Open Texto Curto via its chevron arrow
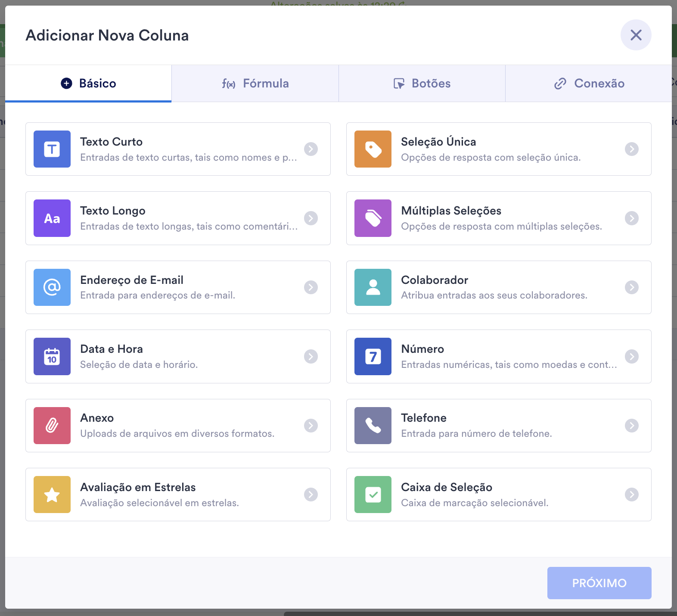 (x=311, y=149)
